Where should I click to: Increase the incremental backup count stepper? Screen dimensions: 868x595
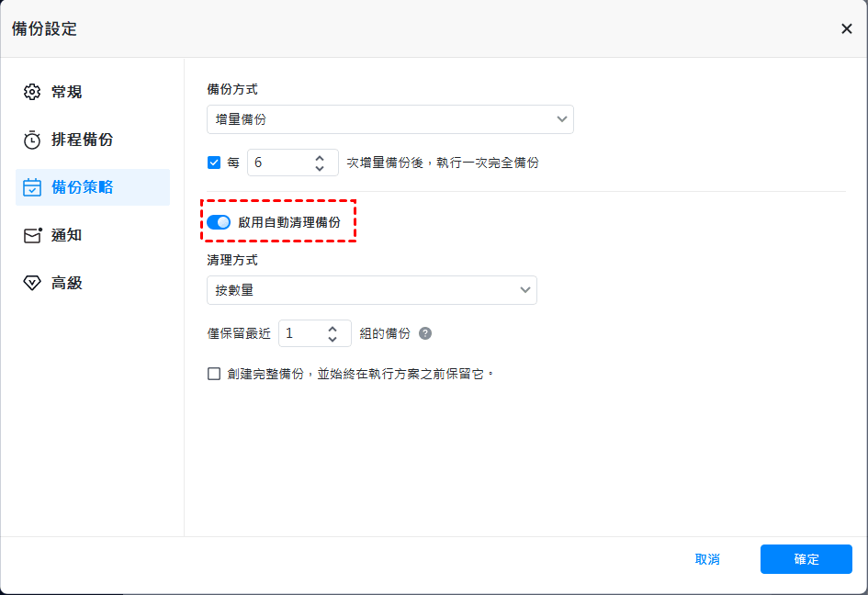320,157
